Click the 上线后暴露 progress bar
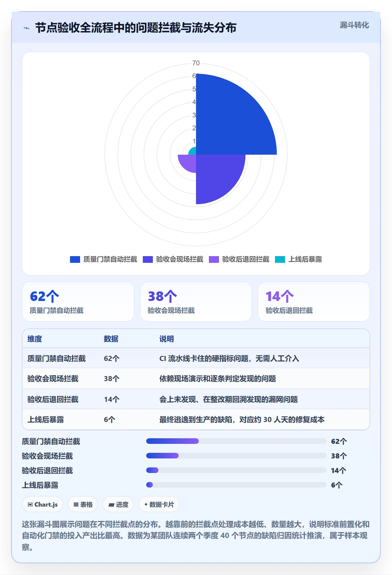392x575 pixels. (236, 485)
